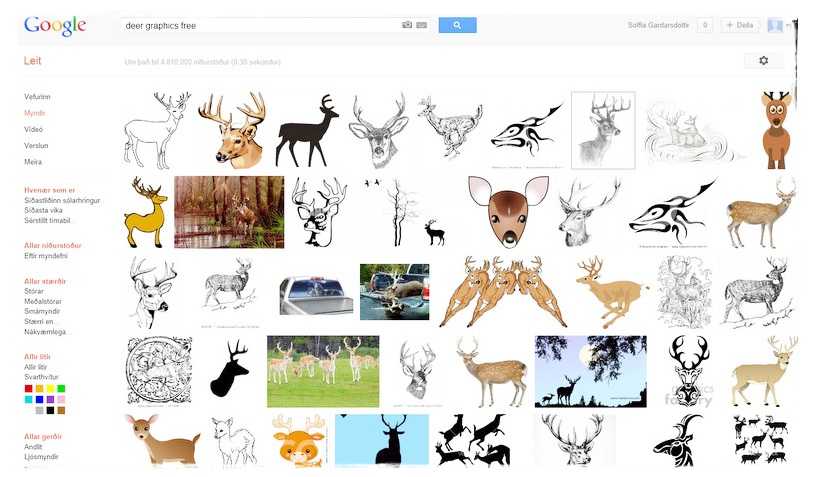Open the notifications counter box

pyautogui.click(x=704, y=25)
